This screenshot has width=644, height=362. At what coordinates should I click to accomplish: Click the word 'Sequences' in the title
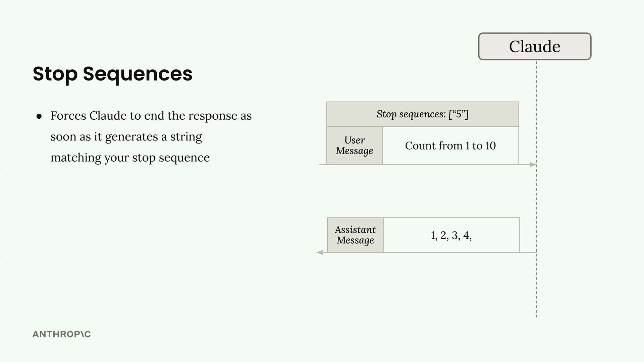pyautogui.click(x=138, y=74)
